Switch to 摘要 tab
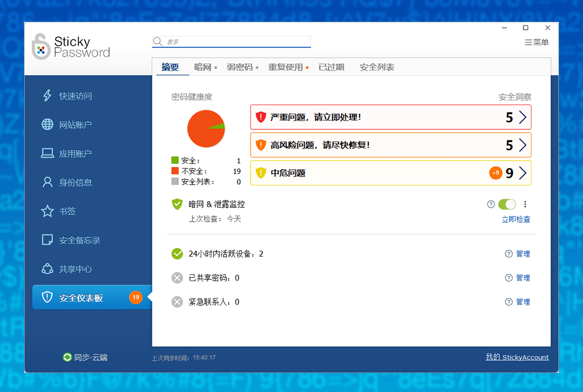 click(170, 67)
